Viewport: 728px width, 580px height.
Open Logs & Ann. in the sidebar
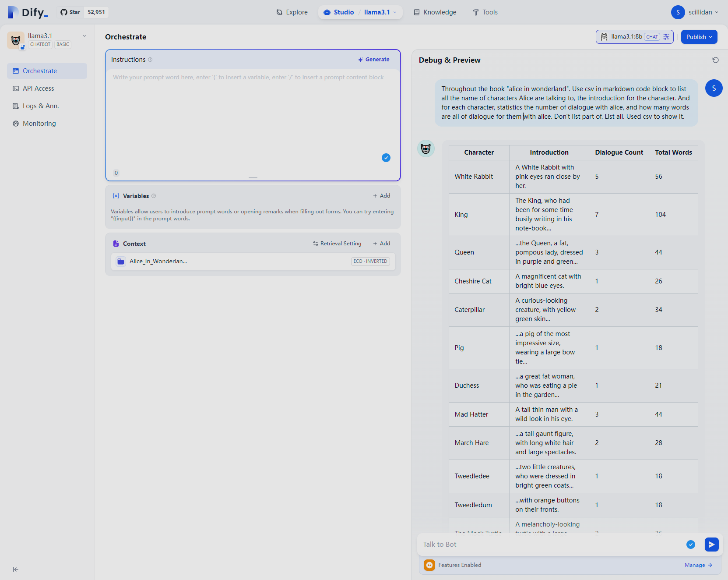47,106
